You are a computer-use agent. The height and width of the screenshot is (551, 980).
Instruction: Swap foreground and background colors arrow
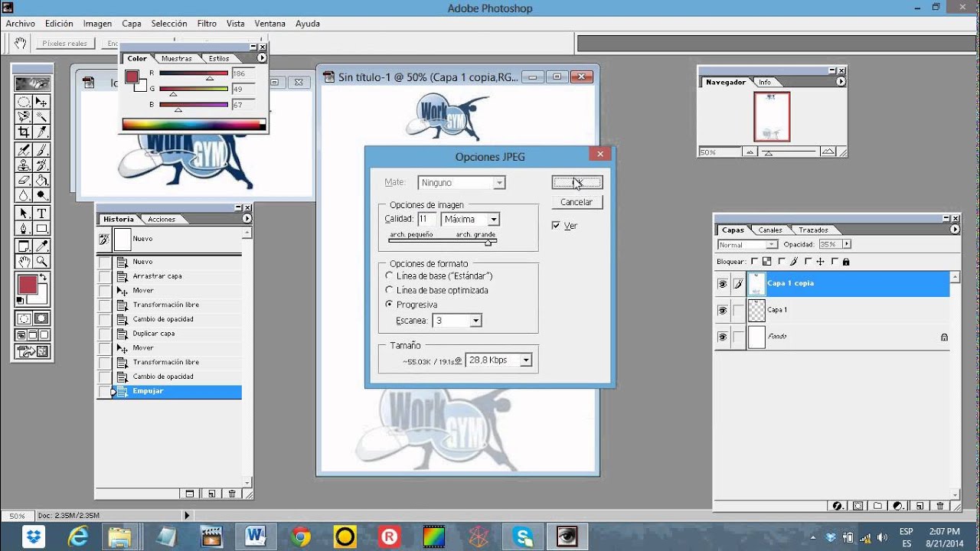44,277
